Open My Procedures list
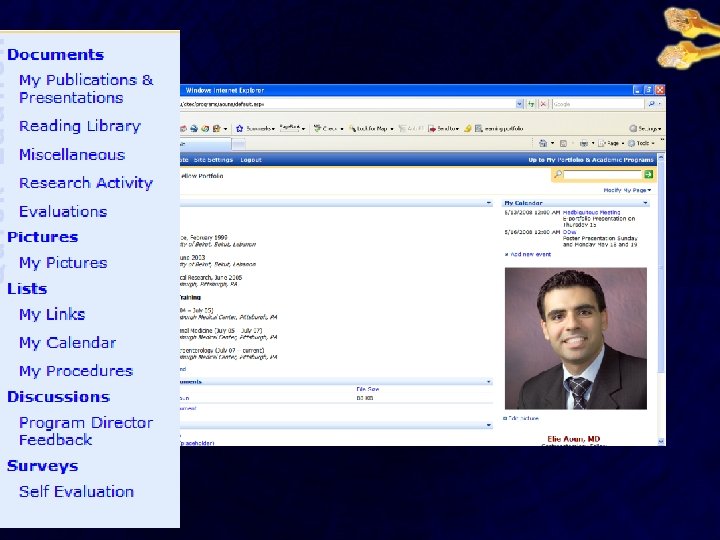 (x=76, y=371)
